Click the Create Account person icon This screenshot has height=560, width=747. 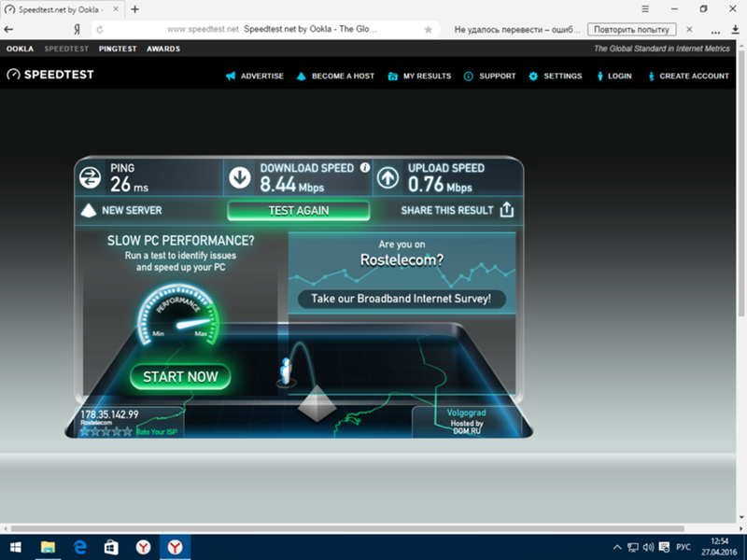[x=651, y=77]
